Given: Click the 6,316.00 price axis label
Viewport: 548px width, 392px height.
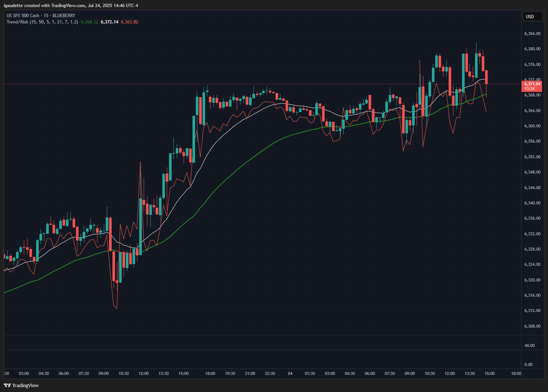Looking at the screenshot, I should pos(532,296).
